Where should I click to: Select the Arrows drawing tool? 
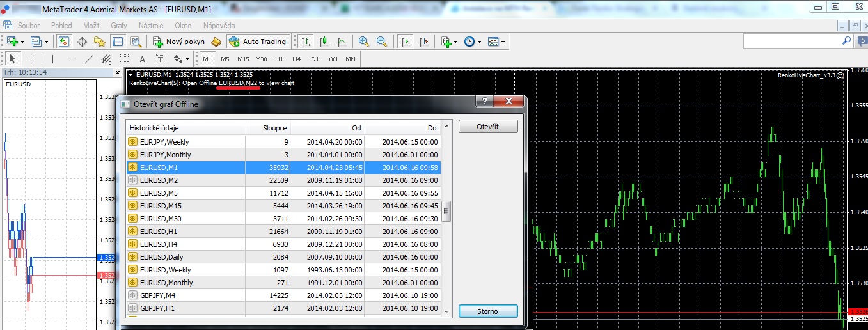[178, 59]
